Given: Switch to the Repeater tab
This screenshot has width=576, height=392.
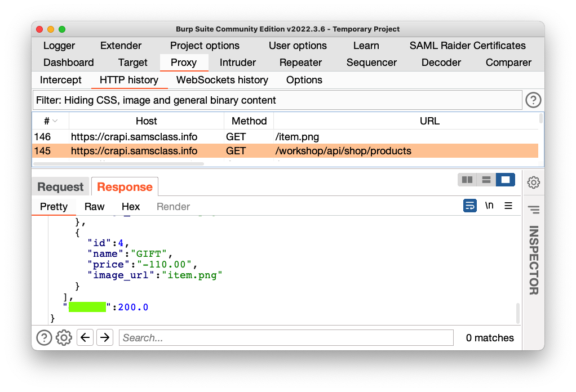Looking at the screenshot, I should pyautogui.click(x=300, y=63).
